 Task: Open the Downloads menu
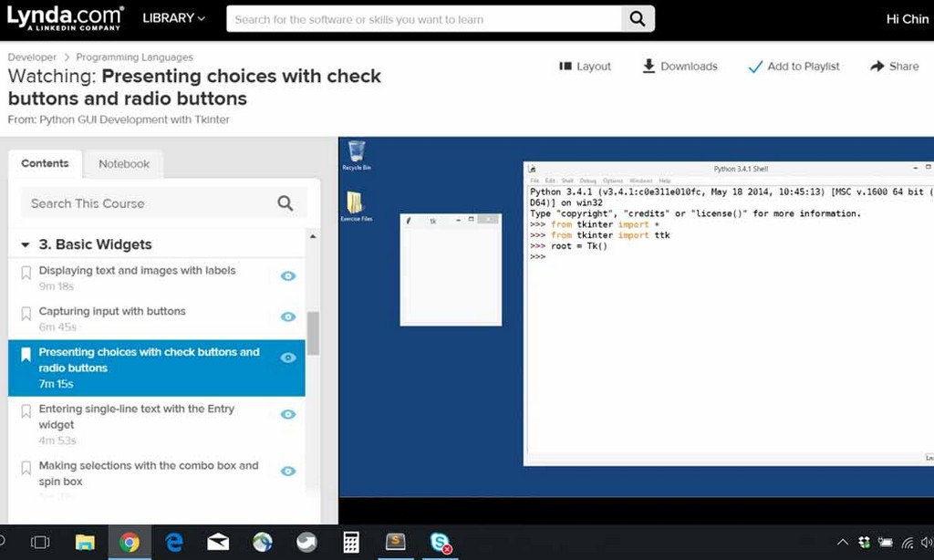(680, 67)
